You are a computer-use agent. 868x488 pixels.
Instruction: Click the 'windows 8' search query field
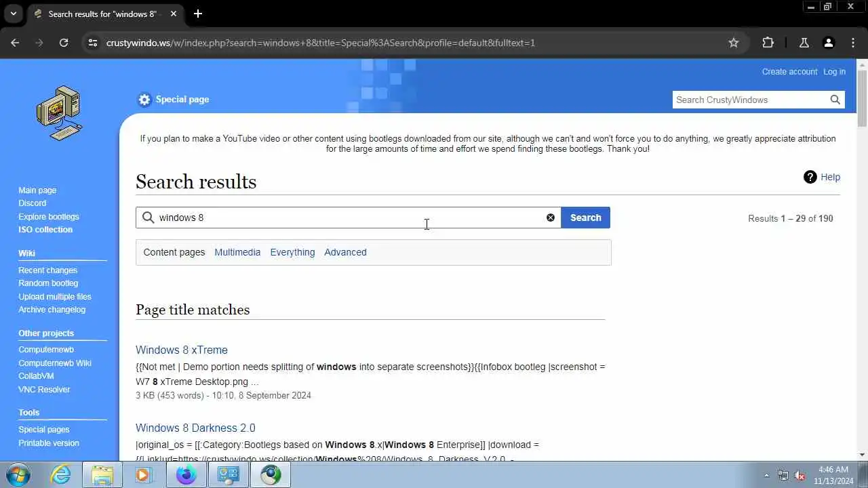pos(348,218)
